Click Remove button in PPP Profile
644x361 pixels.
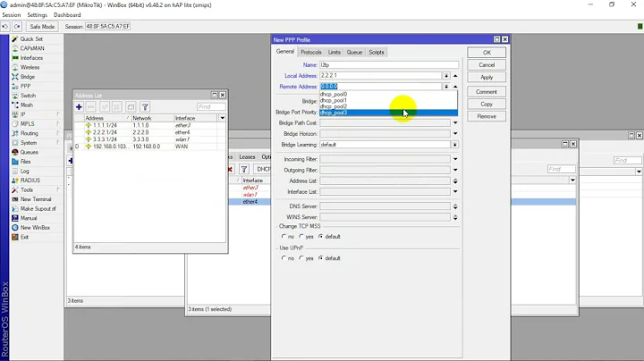coord(487,116)
